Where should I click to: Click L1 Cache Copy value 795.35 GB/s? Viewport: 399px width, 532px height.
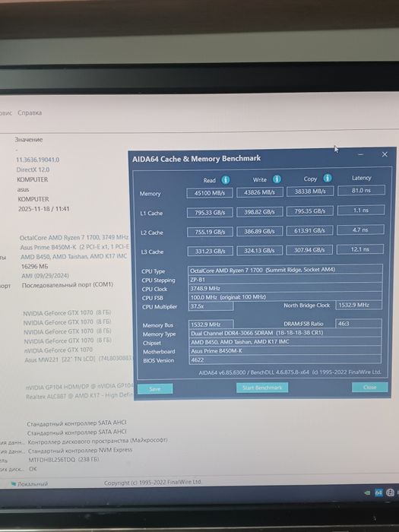click(310, 211)
